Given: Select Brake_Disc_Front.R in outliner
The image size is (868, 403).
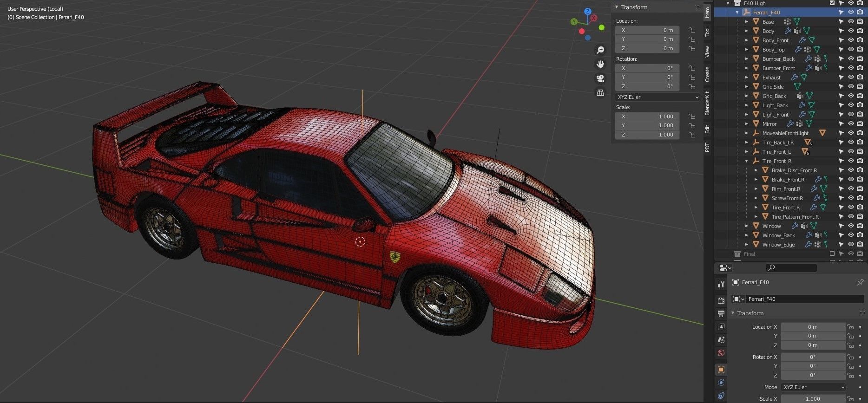Looking at the screenshot, I should point(794,170).
